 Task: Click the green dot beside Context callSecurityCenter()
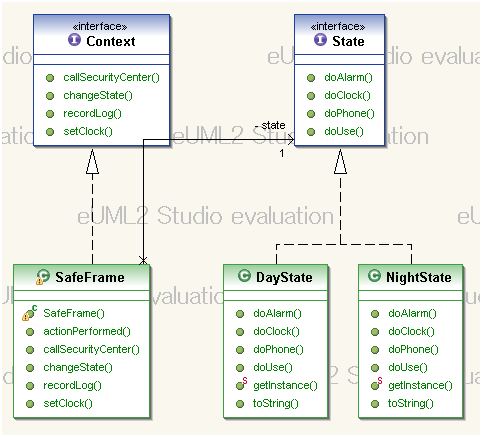pyautogui.click(x=50, y=78)
